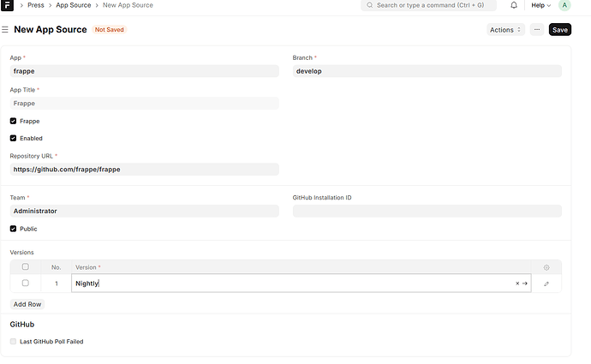Focus the search or command bar
The height and width of the screenshot is (364, 591).
[x=428, y=5]
